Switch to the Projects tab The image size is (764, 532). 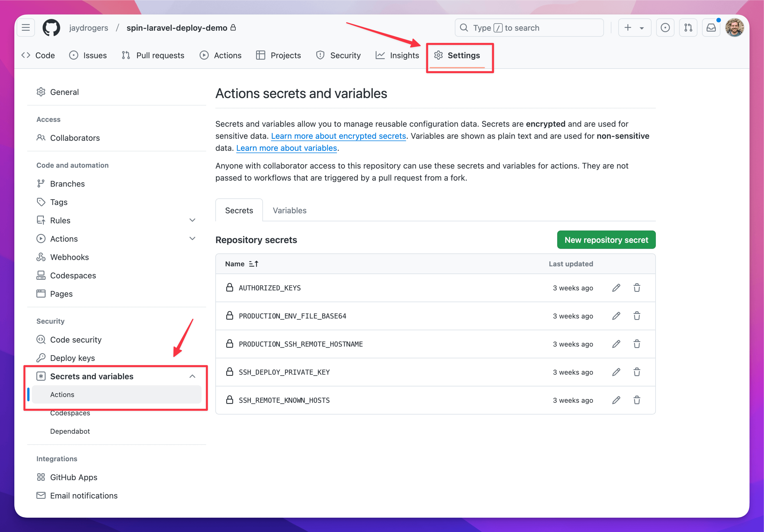click(x=278, y=55)
